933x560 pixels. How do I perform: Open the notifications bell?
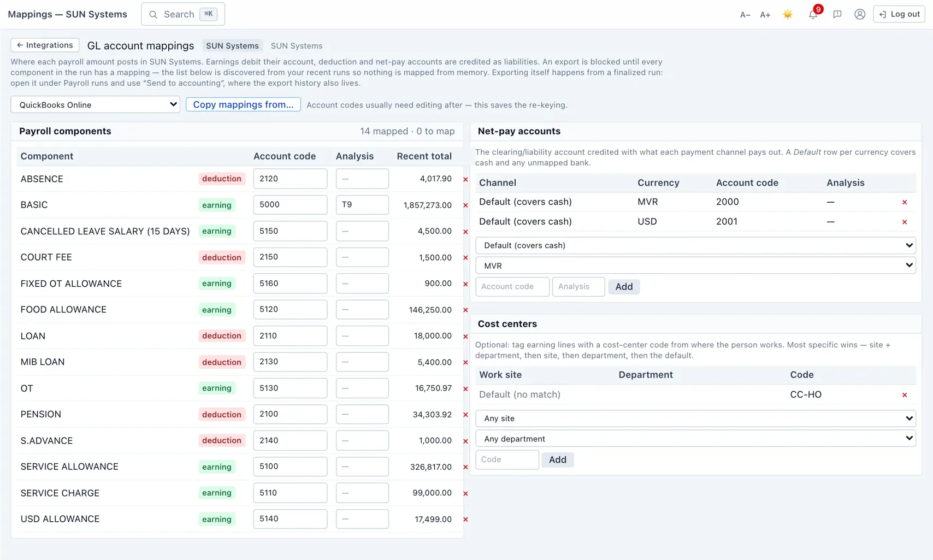813,14
